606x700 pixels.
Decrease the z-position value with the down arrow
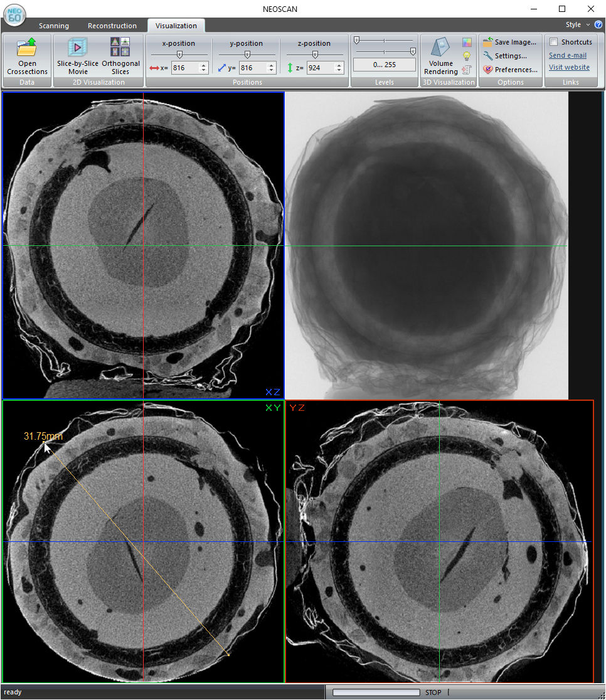(339, 70)
